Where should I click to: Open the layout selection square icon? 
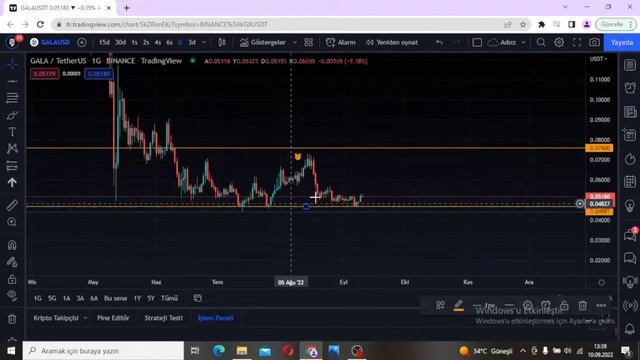pos(477,42)
